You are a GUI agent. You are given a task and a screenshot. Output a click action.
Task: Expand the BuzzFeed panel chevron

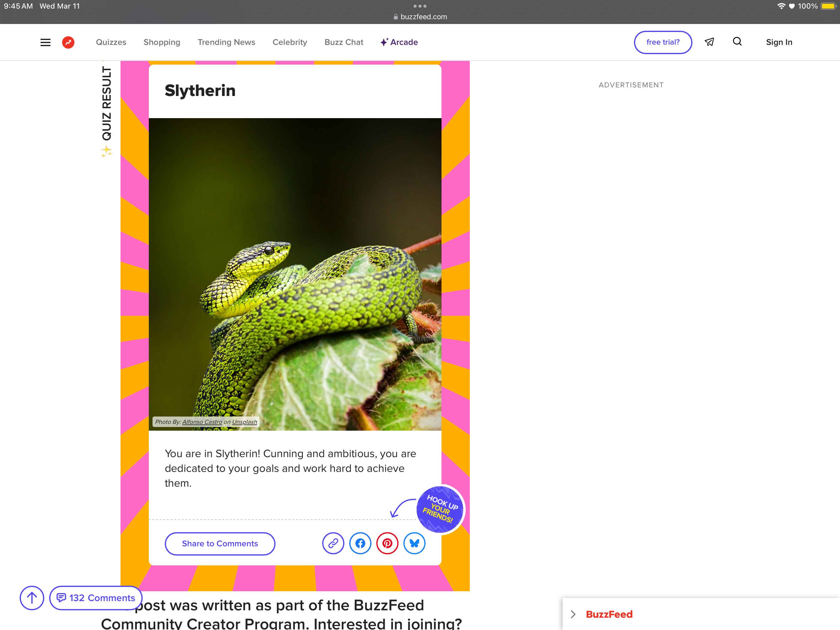coord(573,614)
